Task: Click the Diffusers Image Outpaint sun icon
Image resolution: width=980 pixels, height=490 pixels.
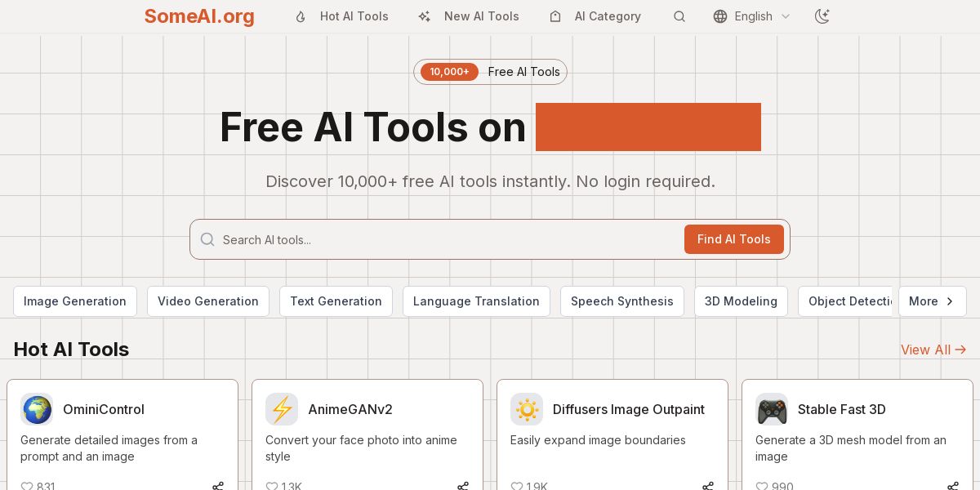Action: pos(527,409)
